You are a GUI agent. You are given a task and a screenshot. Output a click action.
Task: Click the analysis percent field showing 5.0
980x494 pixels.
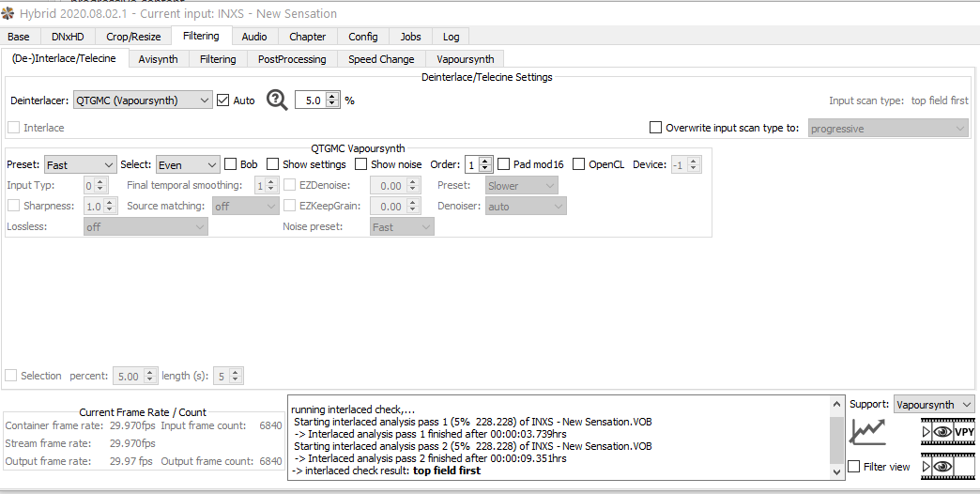pos(311,100)
